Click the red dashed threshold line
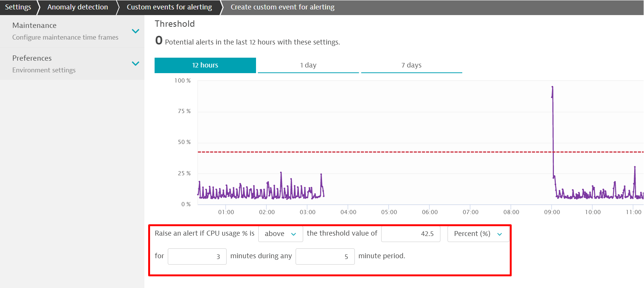This screenshot has width=644, height=288. tap(377, 152)
